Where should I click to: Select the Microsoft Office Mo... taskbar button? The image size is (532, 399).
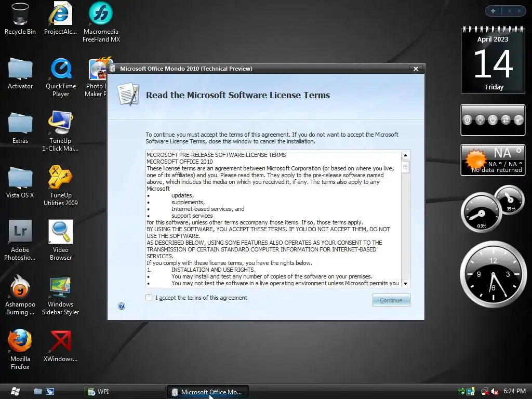click(x=208, y=392)
